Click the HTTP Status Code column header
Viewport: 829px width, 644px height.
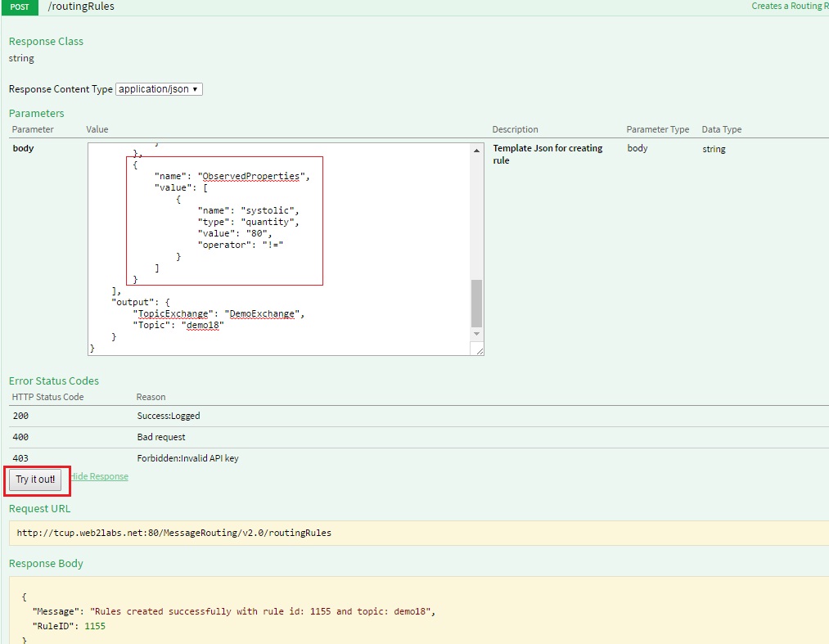[47, 397]
